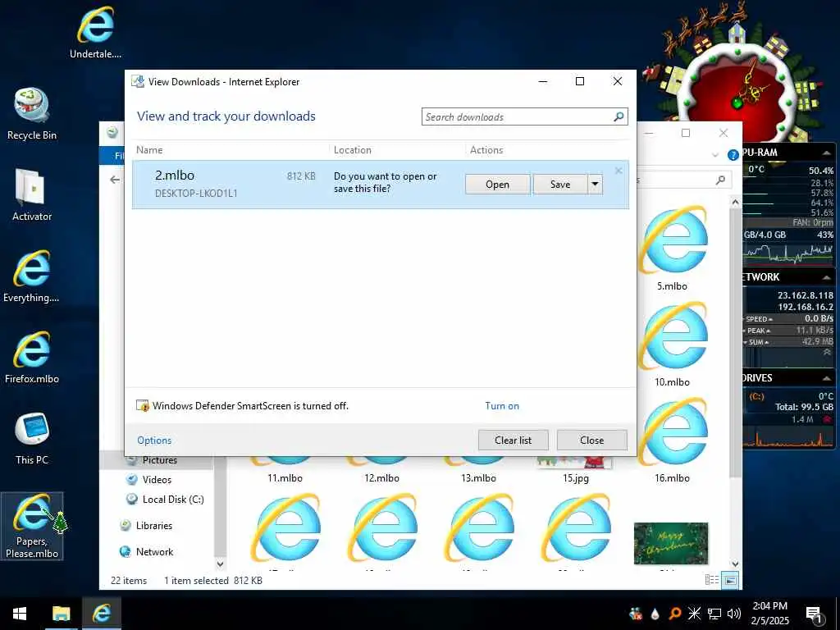Close the View Downloads dialog
This screenshot has height=630, width=840.
(592, 441)
